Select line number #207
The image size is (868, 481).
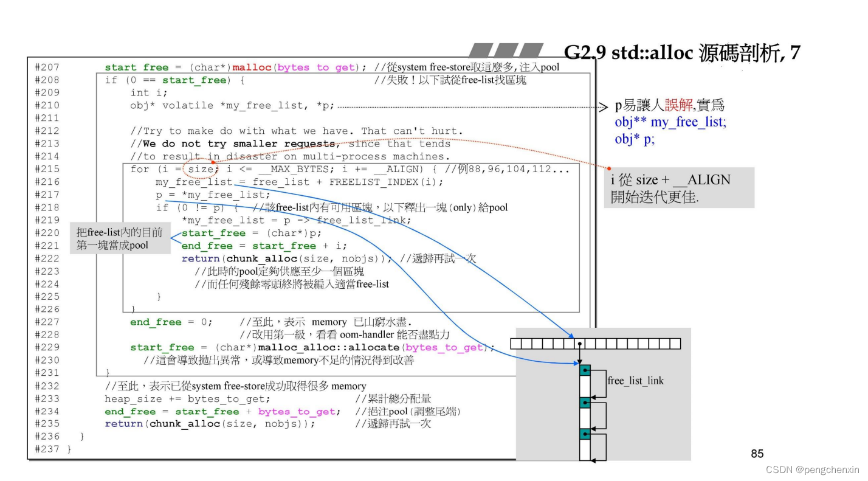click(47, 67)
